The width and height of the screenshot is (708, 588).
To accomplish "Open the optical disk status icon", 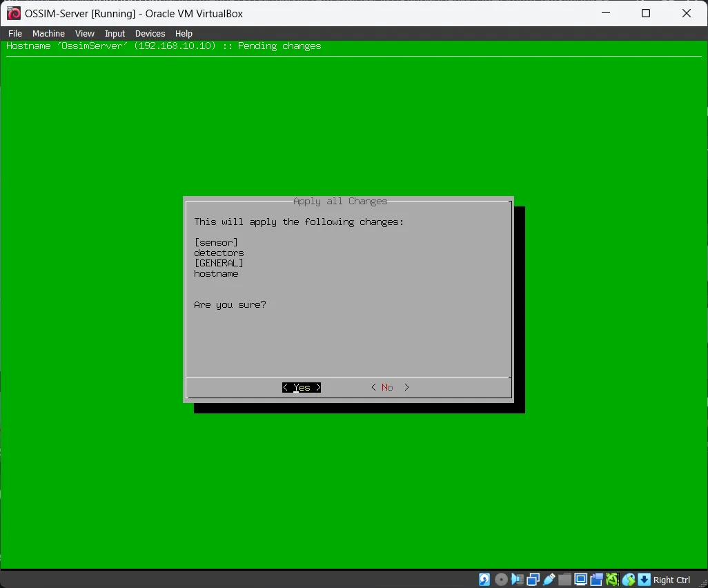I will 502,580.
